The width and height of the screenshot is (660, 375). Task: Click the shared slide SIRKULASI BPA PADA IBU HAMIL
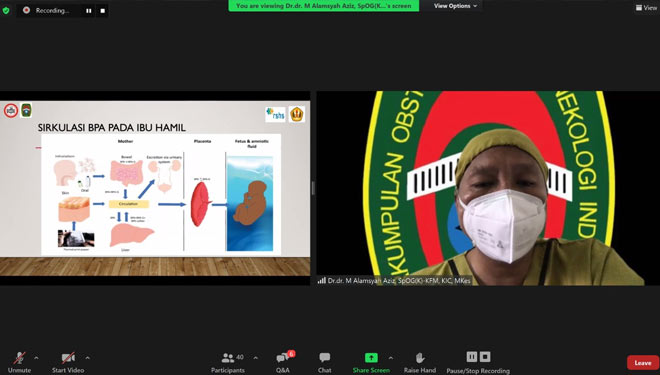point(155,188)
